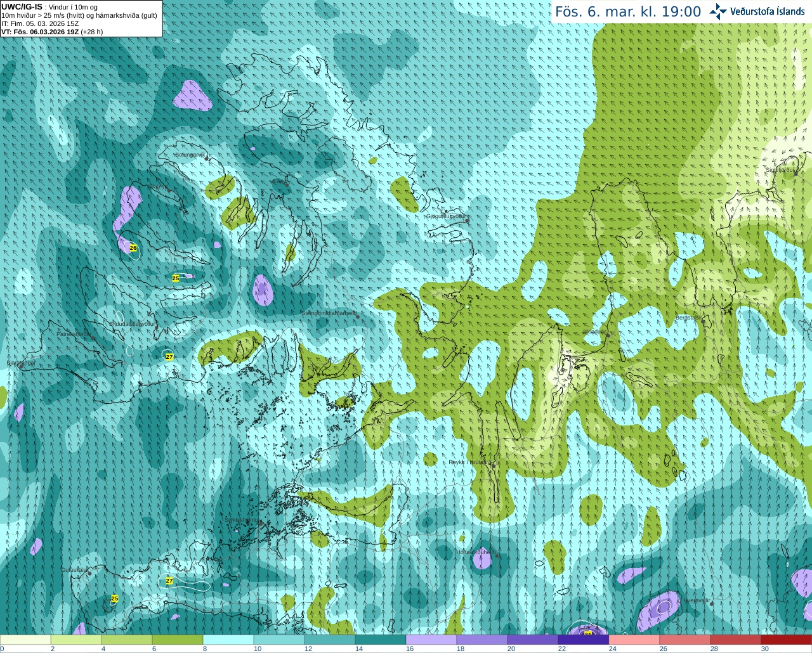Screen dimensions: 812x653
Task: Select the 4–6 m/s green legend swatch
Action: 127,640
